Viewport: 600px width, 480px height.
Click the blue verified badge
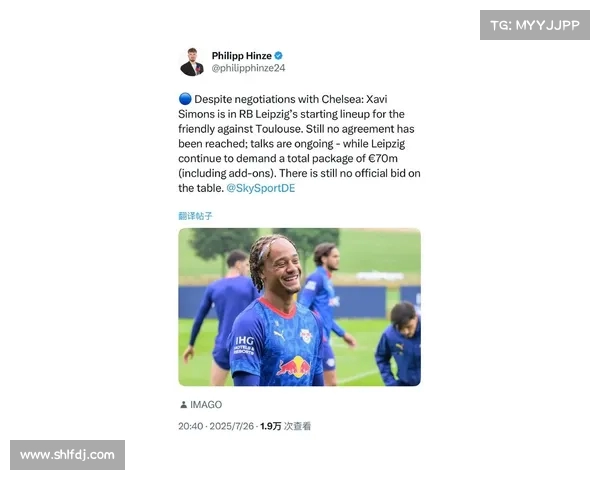point(279,56)
